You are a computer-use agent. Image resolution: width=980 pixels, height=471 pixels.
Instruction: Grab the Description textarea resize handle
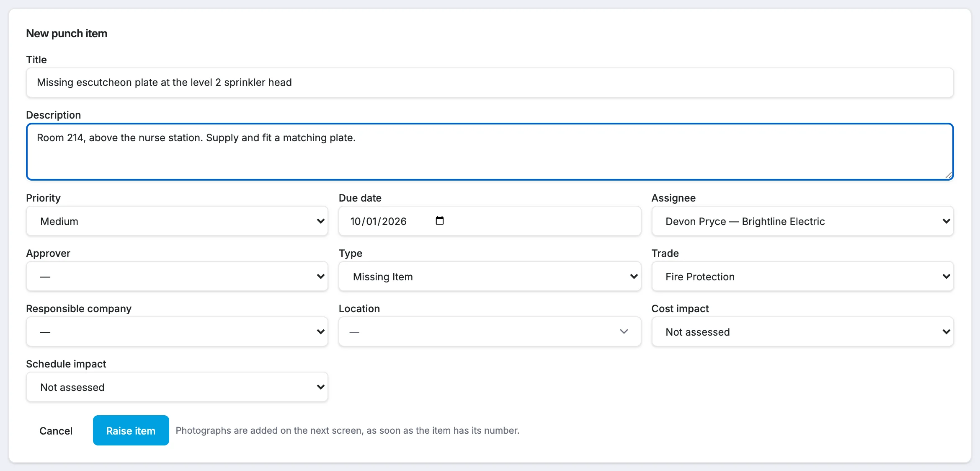[948, 175]
